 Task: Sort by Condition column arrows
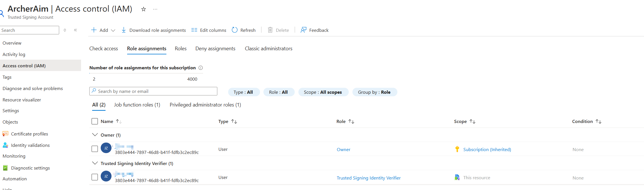pos(598,121)
